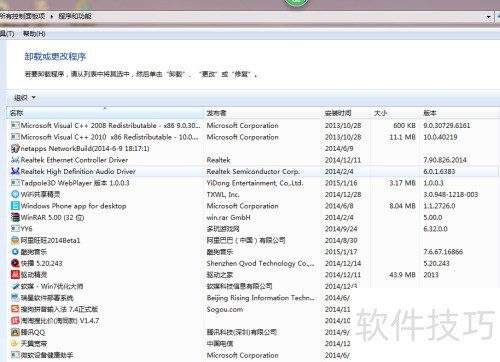Click the 驱动精灵 icon

pyautogui.click(x=15, y=275)
